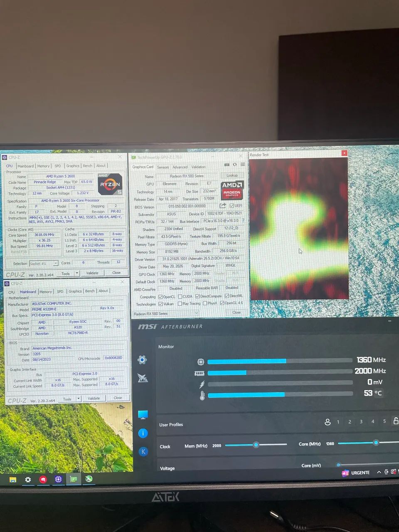Click Afterburner OC scanner jet icon

pyautogui.click(x=142, y=378)
